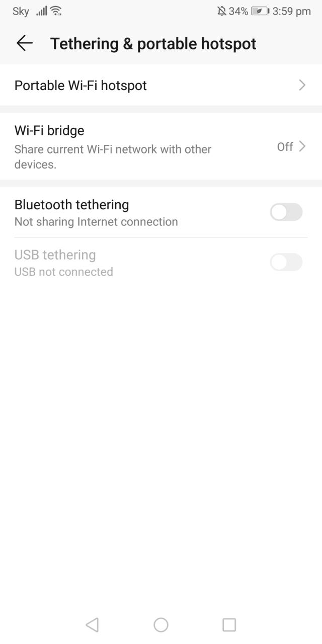Tap the Tethering & portable hotspot title
The height and width of the screenshot is (644, 322).
153,44
